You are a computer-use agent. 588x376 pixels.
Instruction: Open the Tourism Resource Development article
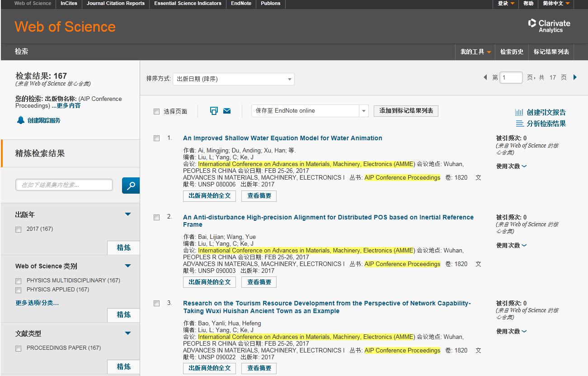click(327, 307)
